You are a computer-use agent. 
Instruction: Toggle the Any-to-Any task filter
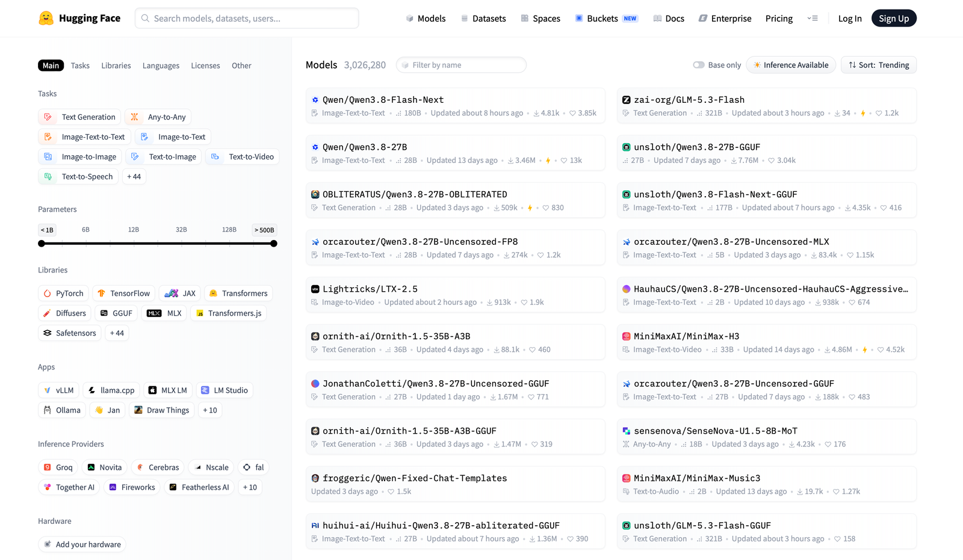pos(158,117)
